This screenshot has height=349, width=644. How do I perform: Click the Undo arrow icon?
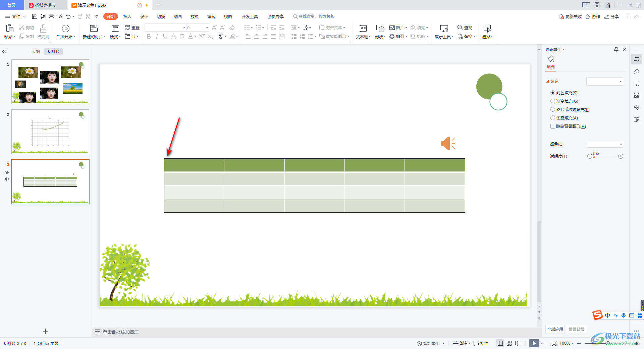(68, 16)
